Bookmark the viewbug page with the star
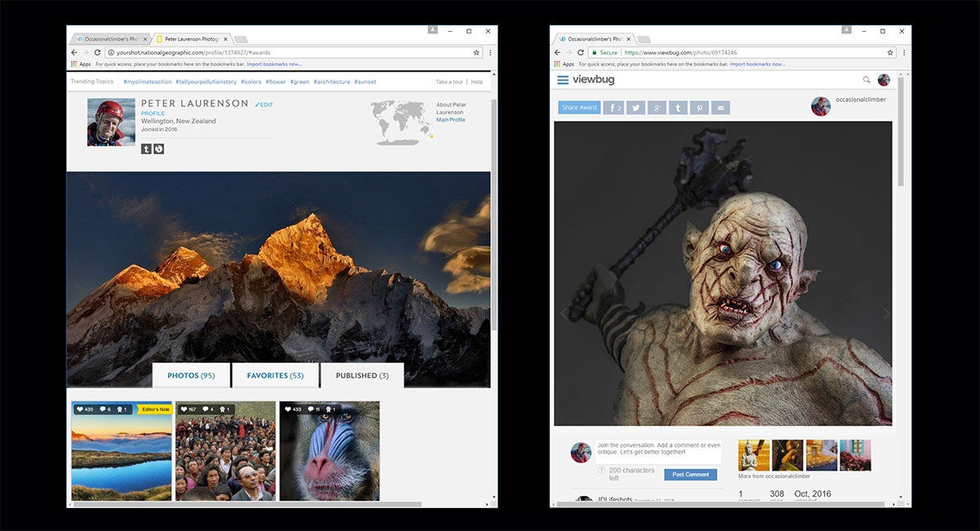Screen dimensions: 980x531 click(x=891, y=52)
